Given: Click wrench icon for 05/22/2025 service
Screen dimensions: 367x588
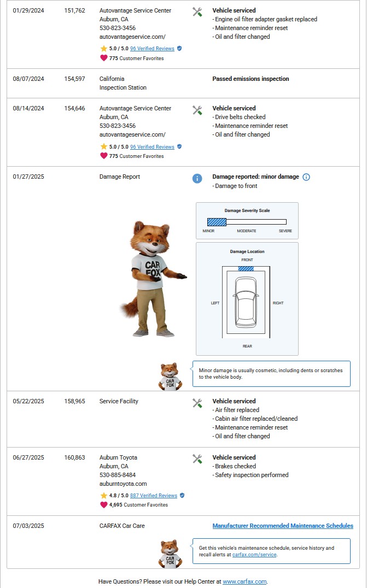Looking at the screenshot, I should [x=197, y=403].
